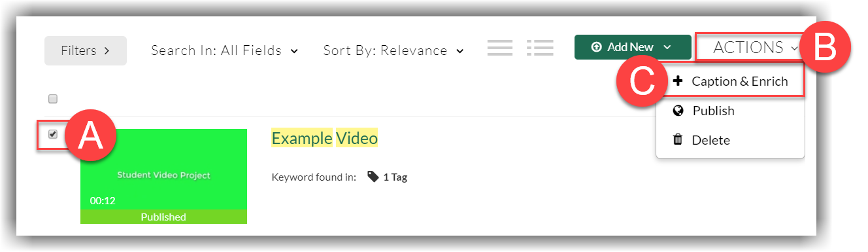Click the plus icon beside Caption & Enrich
Image resolution: width=868 pixels, height=252 pixels.
coord(678,81)
